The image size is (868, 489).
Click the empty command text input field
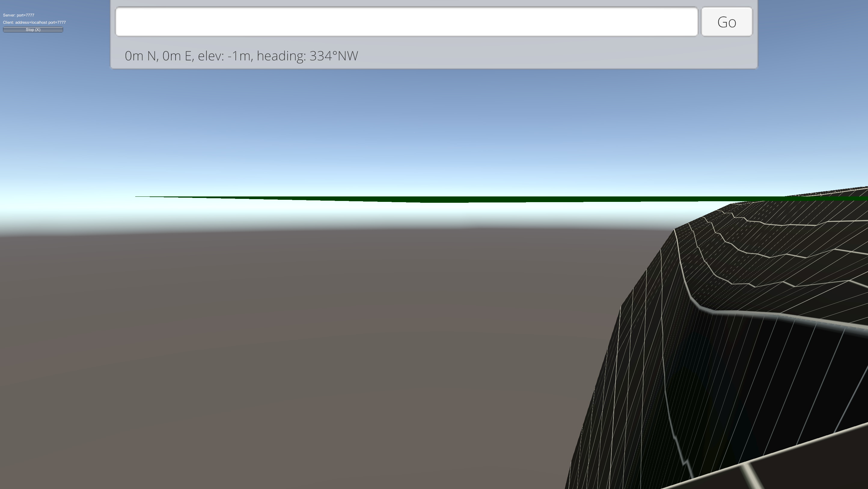point(406,22)
